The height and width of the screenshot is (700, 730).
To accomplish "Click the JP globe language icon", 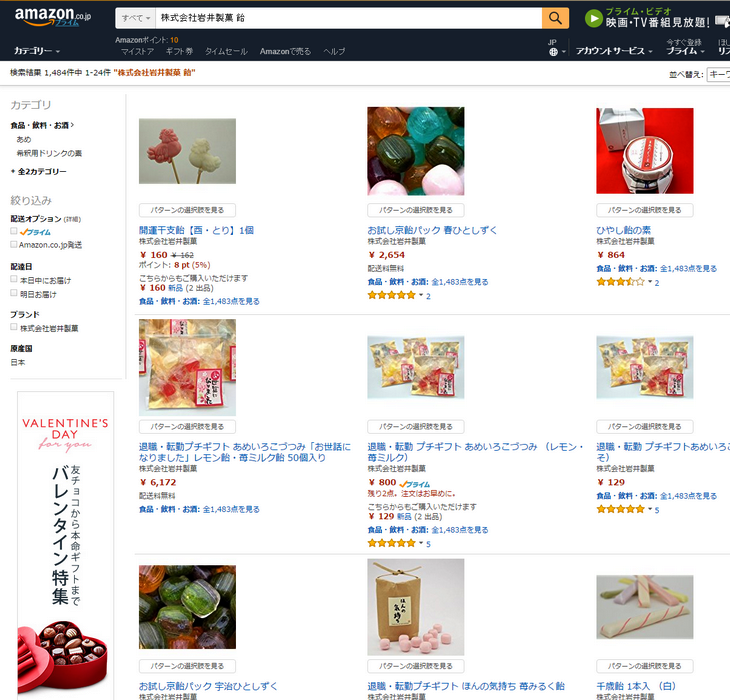I will click(553, 52).
